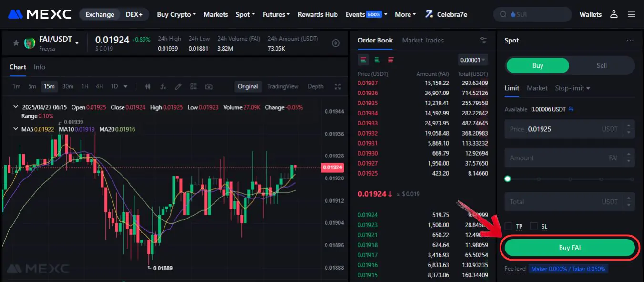Click the SUI search box

tap(532, 14)
